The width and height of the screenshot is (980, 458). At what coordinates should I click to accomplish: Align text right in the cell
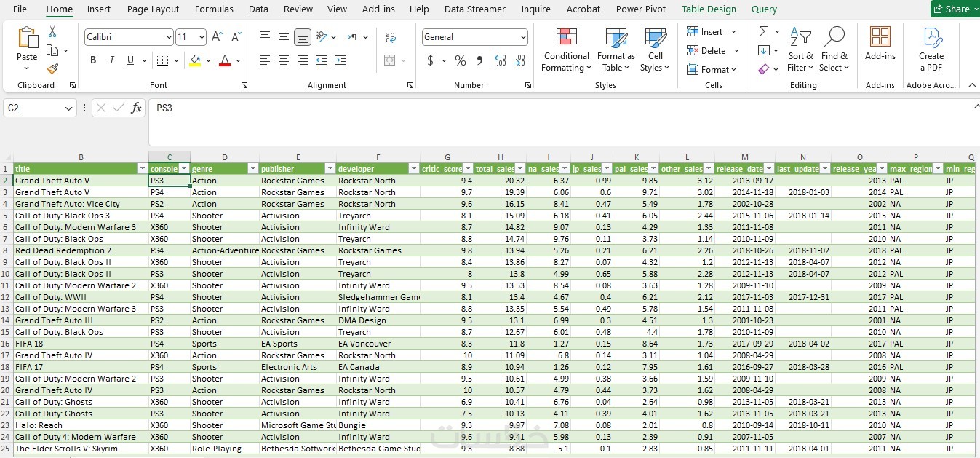[303, 60]
